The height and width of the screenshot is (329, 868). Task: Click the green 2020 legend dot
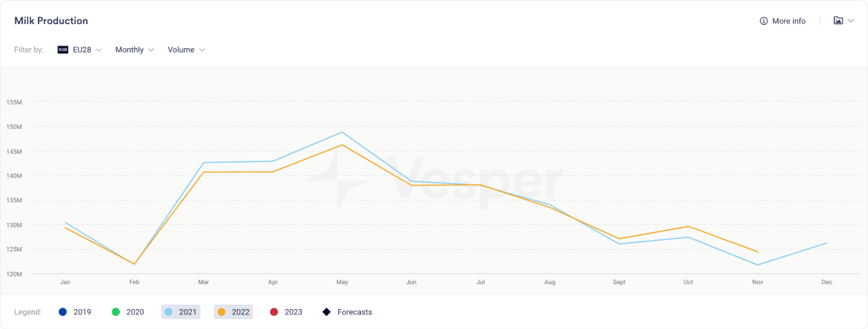tap(116, 312)
